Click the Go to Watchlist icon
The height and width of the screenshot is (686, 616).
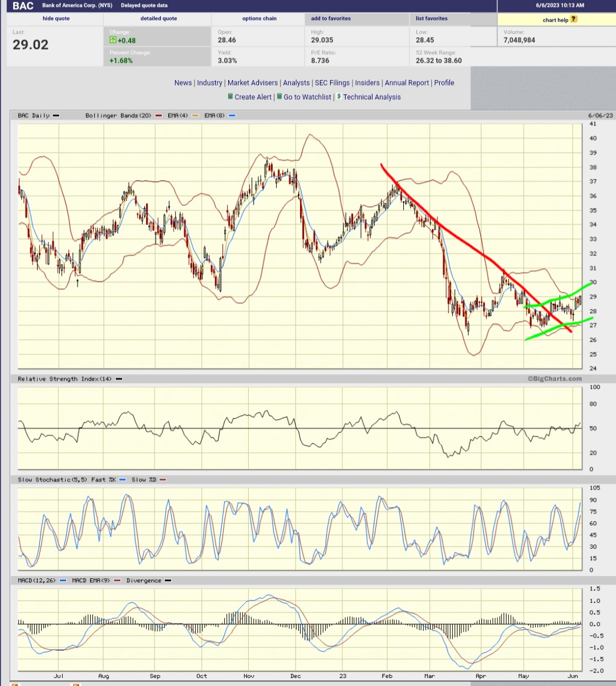(x=279, y=96)
